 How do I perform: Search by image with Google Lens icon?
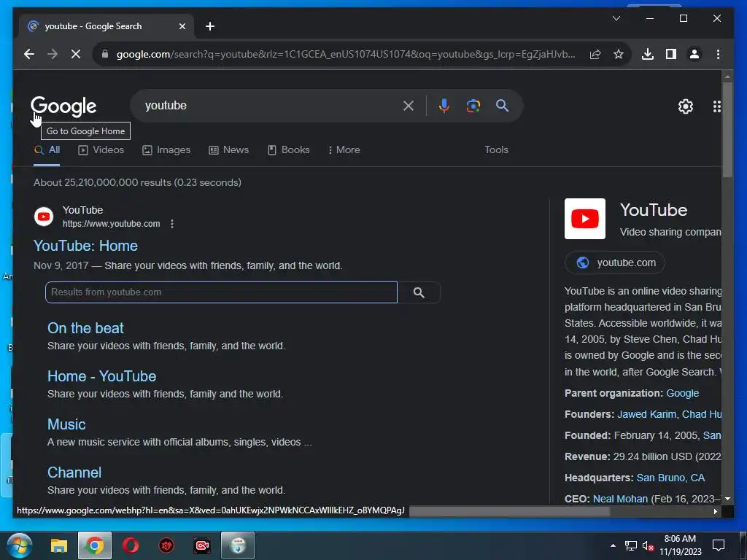[473, 106]
